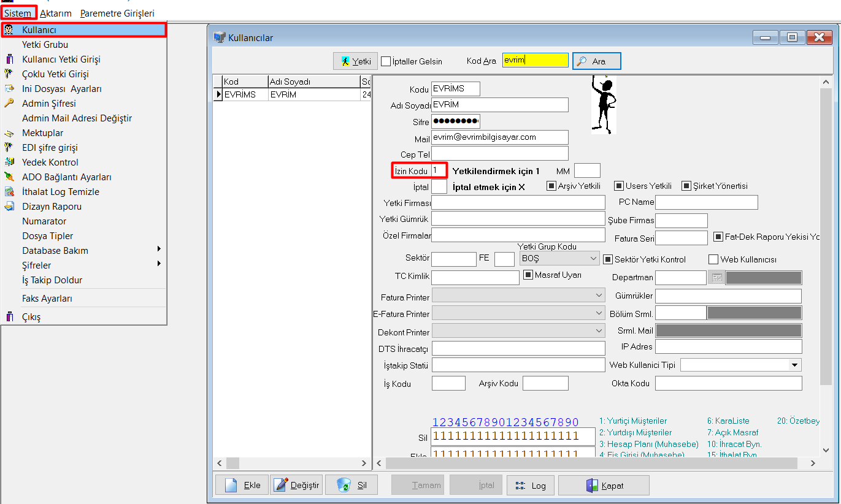
Task: Click the calendar icon beside Departman field
Action: (716, 278)
